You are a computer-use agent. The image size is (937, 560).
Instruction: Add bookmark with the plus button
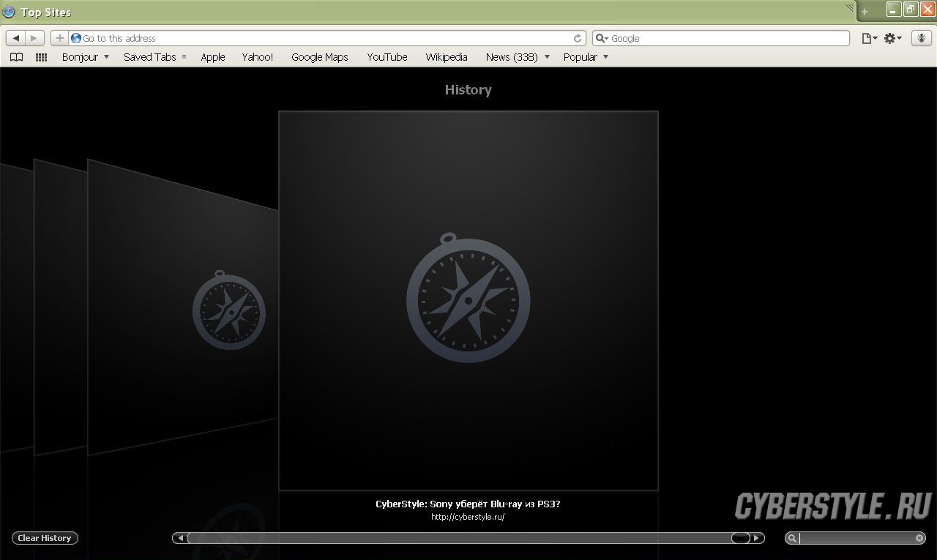click(60, 38)
